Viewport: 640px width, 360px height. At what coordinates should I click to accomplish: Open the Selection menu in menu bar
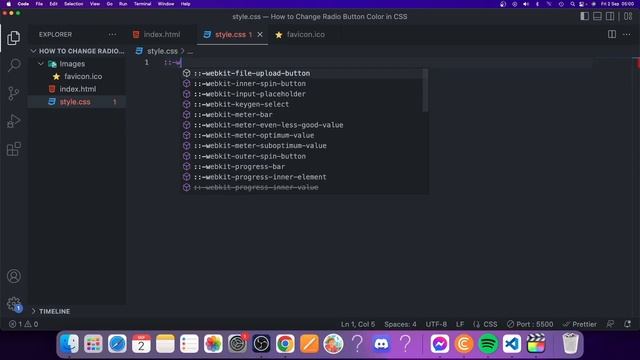tap(73, 4)
